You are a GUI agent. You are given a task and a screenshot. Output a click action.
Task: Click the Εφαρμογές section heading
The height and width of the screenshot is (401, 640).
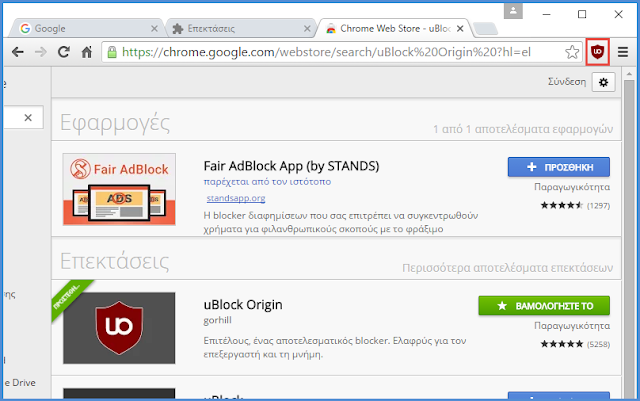click(115, 123)
